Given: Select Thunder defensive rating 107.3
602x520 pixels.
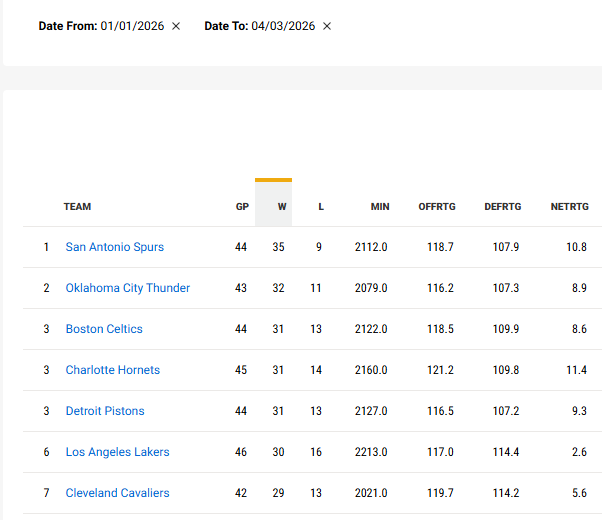Looking at the screenshot, I should (x=506, y=288).
